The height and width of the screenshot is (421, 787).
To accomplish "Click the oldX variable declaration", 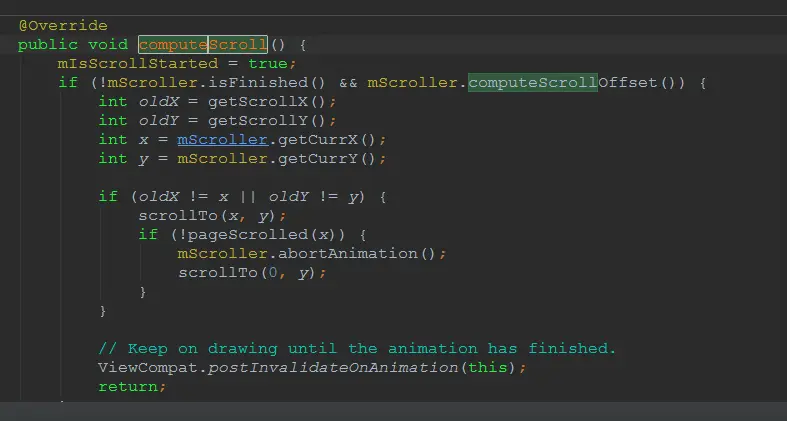I will 159,101.
